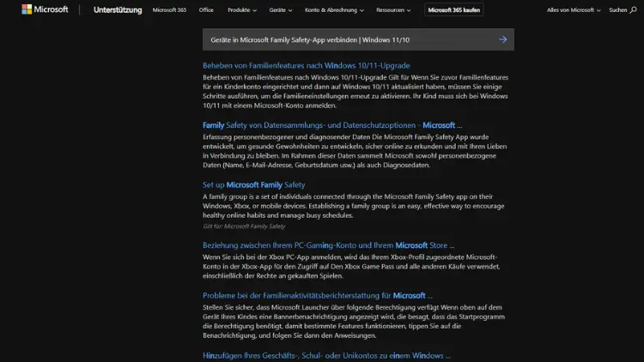
Task: Open Microsoft 365 menu item
Action: (169, 9)
